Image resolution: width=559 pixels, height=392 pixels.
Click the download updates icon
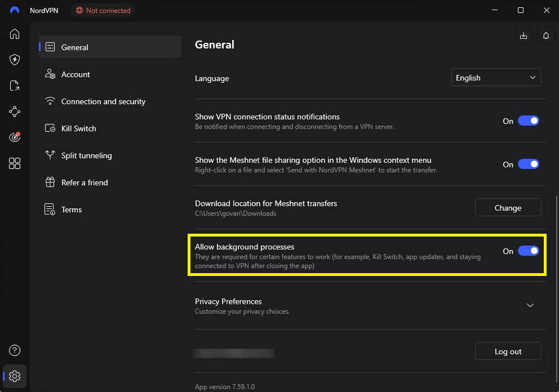[x=523, y=35]
